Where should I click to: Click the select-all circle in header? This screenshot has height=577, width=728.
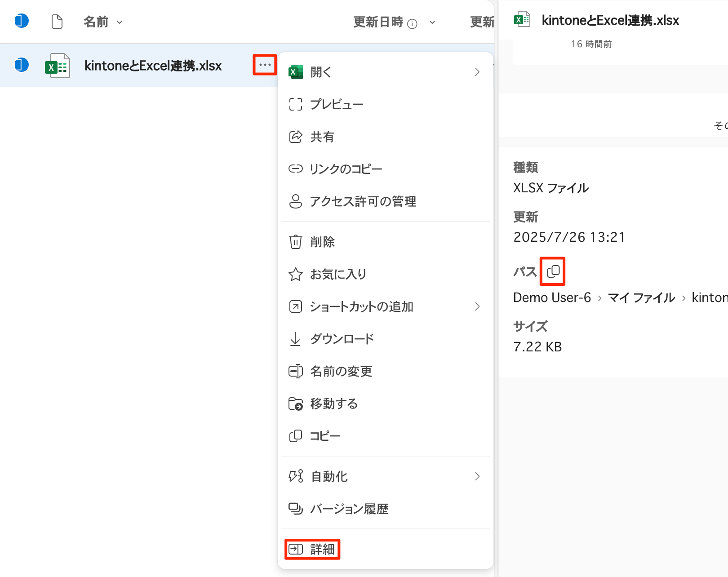21,21
